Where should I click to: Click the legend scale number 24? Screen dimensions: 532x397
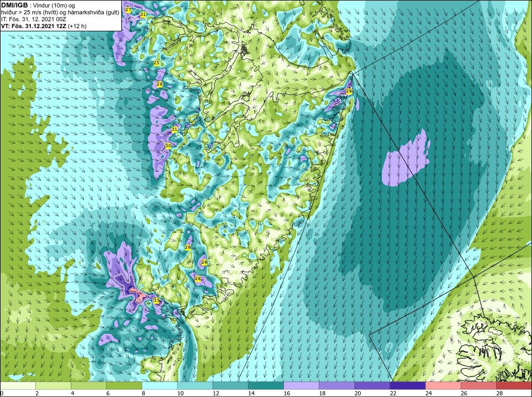428,393
